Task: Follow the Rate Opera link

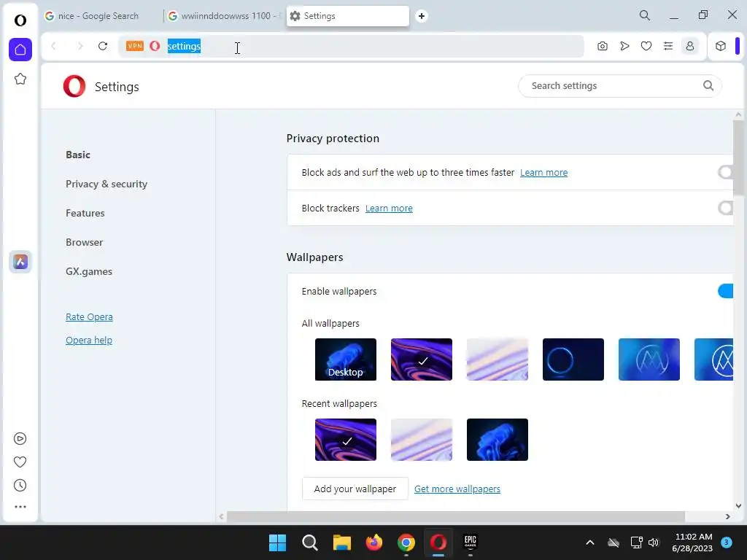Action: click(x=89, y=316)
